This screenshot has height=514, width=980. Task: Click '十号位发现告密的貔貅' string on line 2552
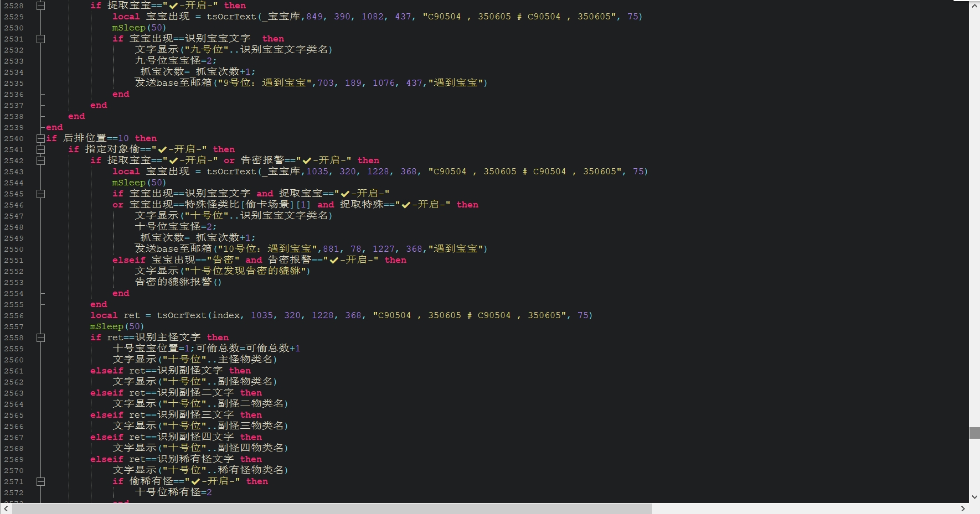[245, 271]
